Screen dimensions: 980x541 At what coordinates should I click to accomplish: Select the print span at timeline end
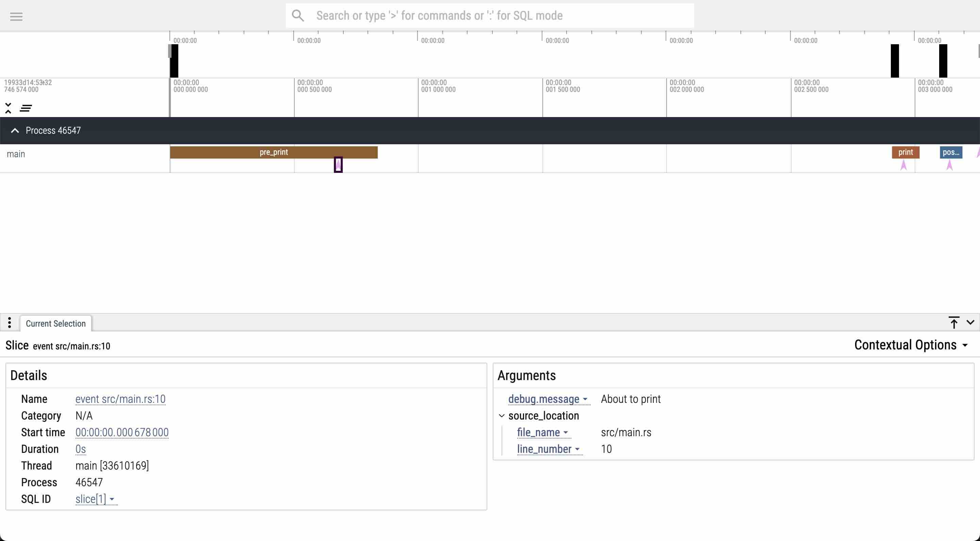pyautogui.click(x=905, y=152)
